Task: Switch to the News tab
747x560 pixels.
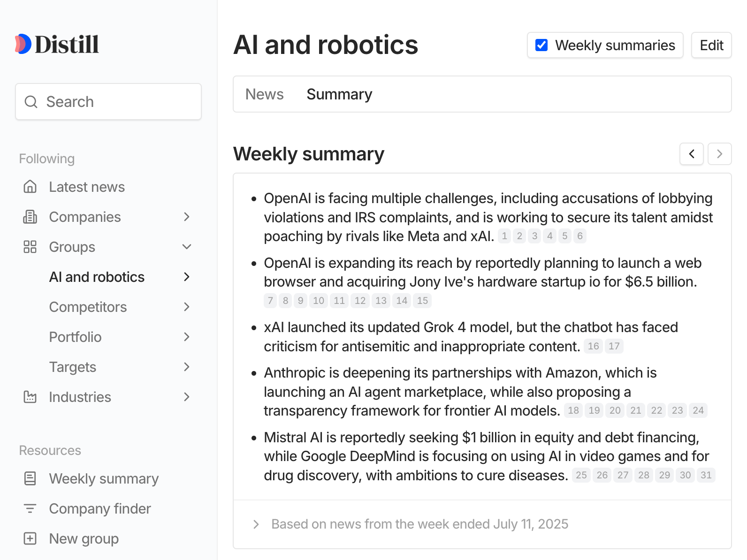Action: (265, 94)
